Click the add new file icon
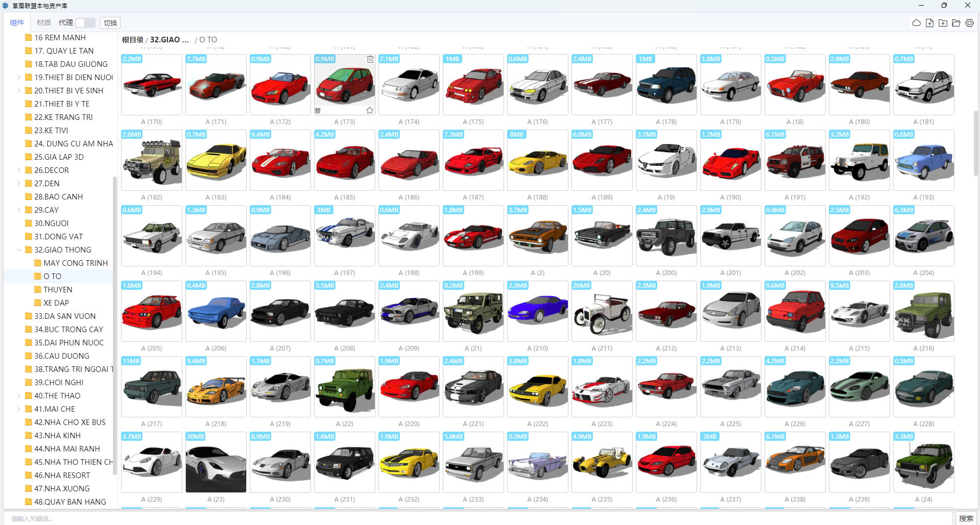Screen dimensions: 980x525 tap(929, 23)
